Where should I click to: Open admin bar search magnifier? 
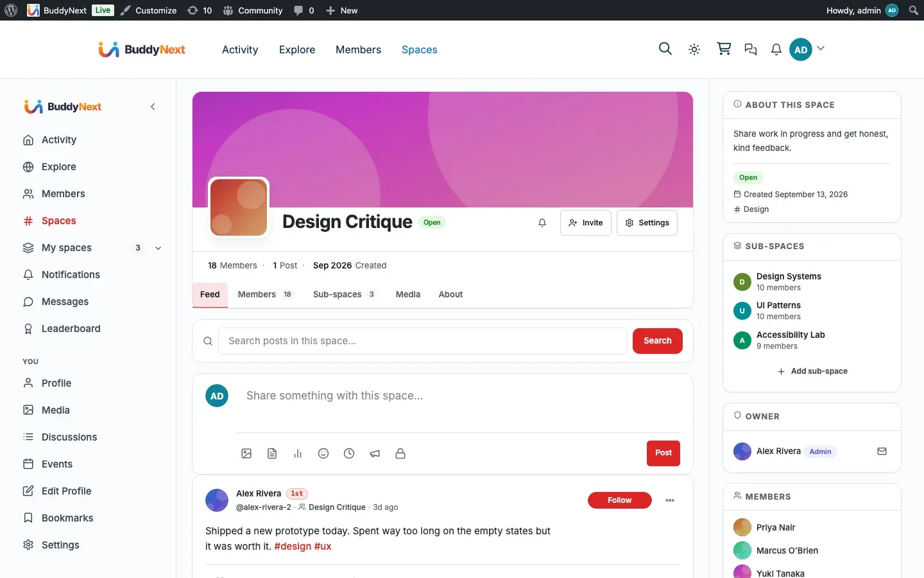click(x=914, y=10)
